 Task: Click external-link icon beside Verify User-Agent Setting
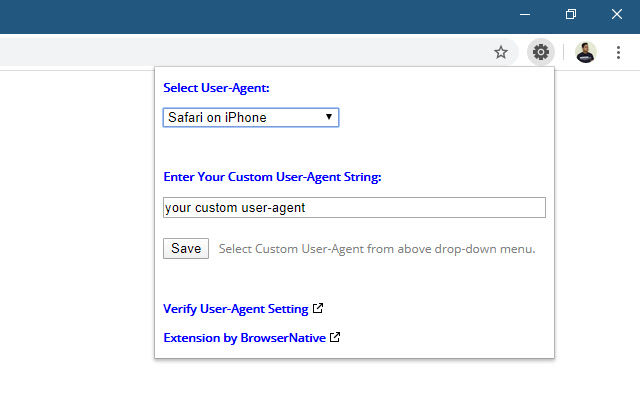coord(318,309)
